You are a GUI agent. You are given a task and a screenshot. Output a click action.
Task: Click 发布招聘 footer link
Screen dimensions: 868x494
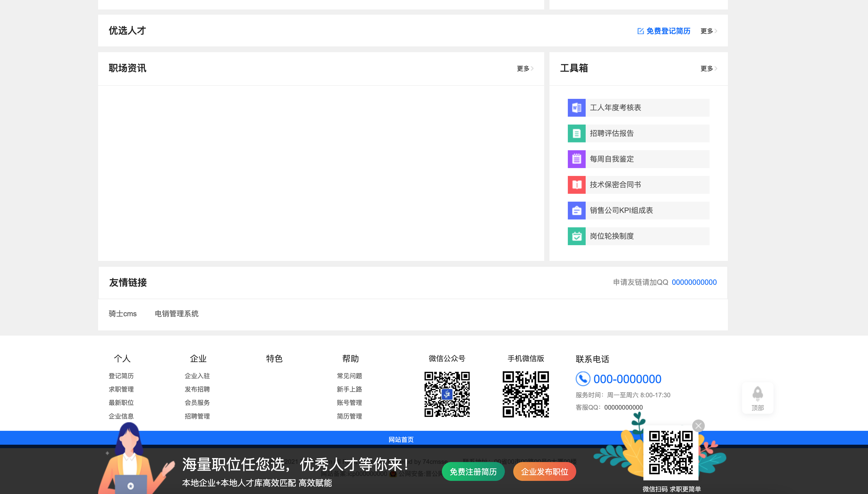[x=197, y=389]
